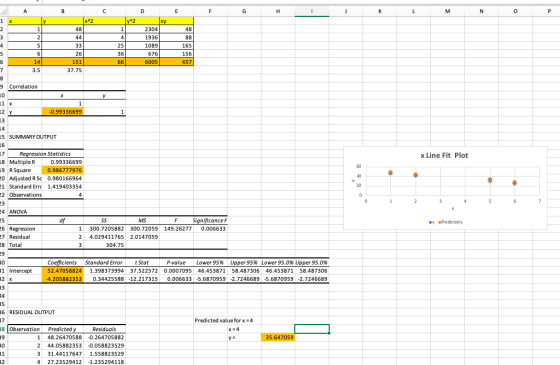
Task: Select the x coefficient cell -4.205882353
Action: click(x=63, y=279)
